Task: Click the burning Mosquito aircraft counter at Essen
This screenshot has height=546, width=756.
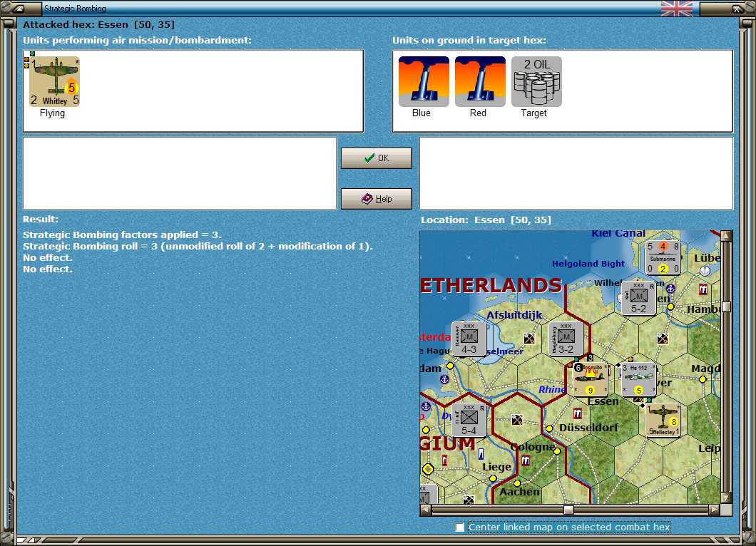Action: pyautogui.click(x=590, y=379)
